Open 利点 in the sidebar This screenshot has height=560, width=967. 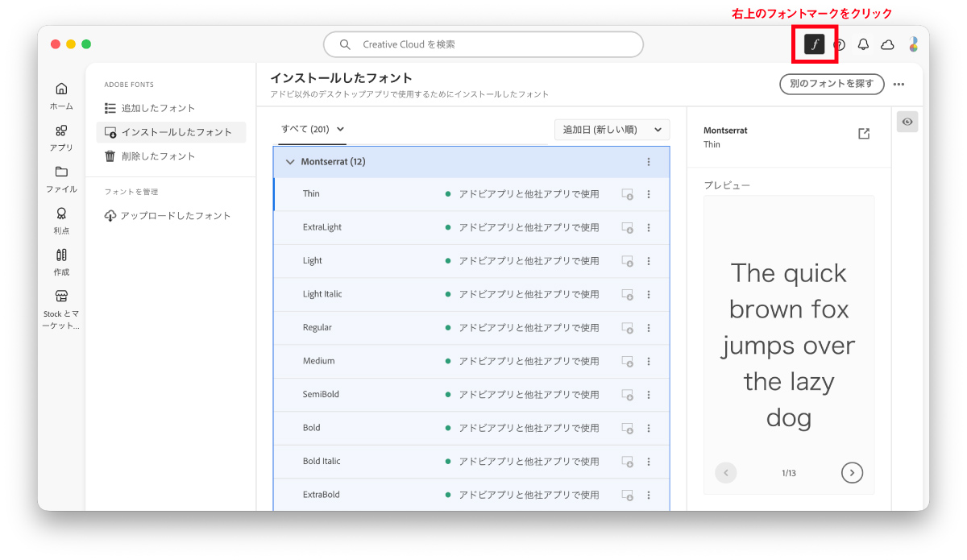[61, 221]
